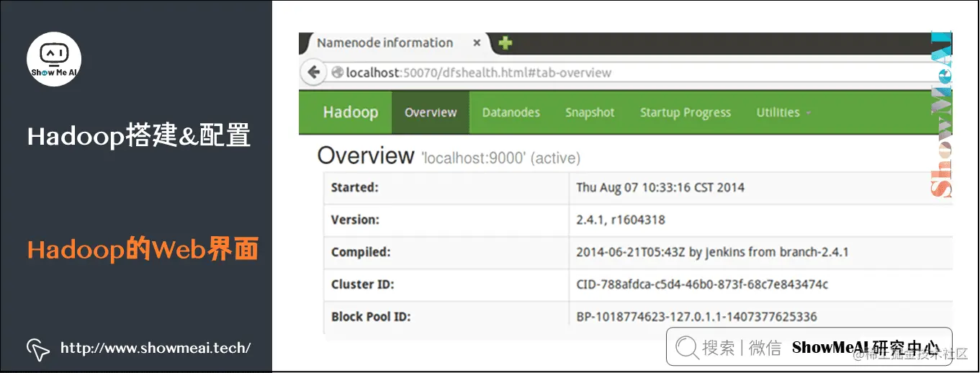980x373 pixels.
Task: Click the ShowMeAI研究中心 search box
Action: [809, 348]
